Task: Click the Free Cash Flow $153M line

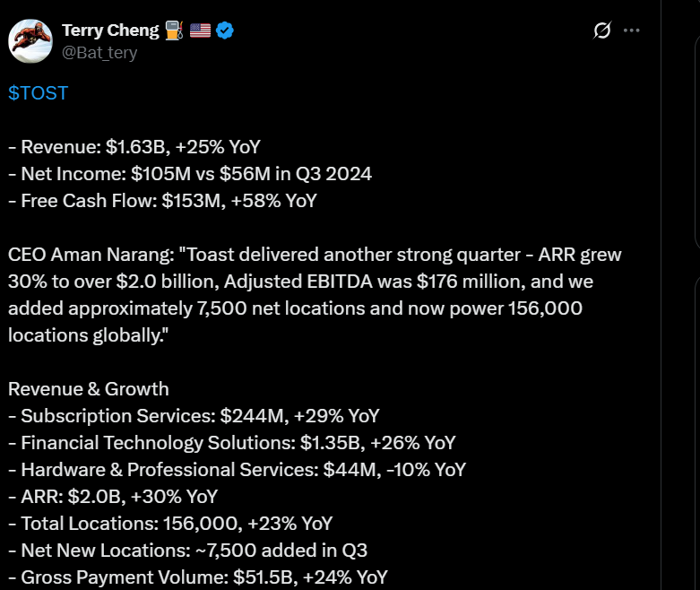Action: (162, 201)
